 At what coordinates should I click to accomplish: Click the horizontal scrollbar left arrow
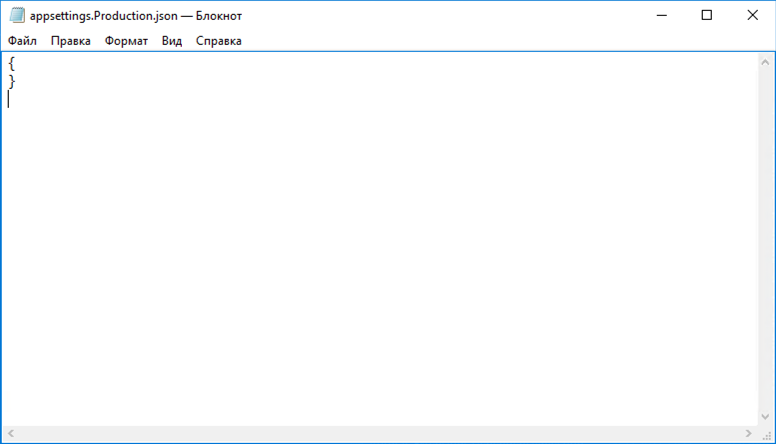(10, 434)
